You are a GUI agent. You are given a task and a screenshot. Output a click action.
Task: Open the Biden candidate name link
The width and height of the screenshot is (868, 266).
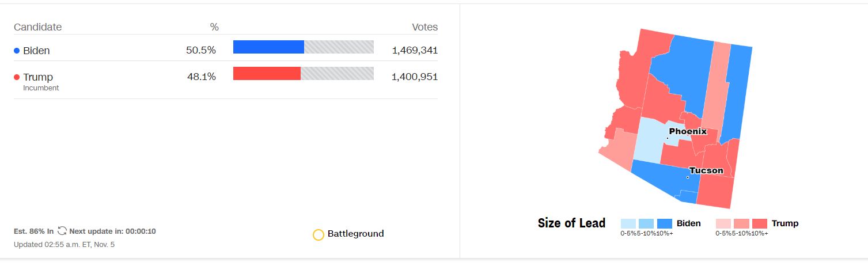click(36, 51)
